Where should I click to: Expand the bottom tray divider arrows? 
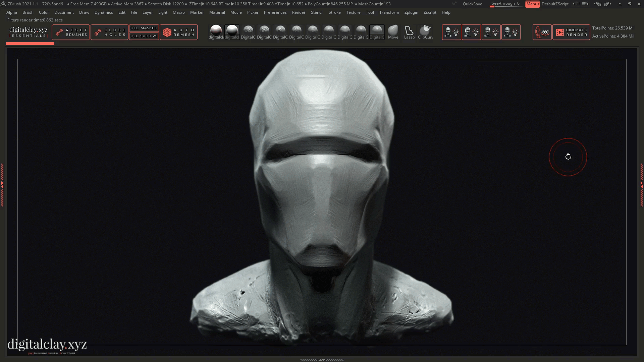[x=322, y=360]
